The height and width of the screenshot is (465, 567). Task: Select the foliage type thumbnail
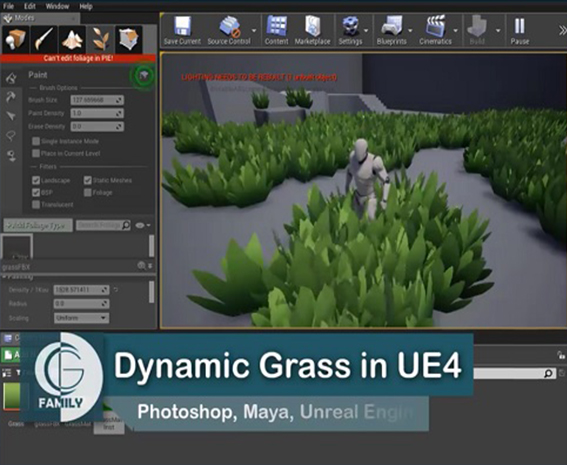[17, 247]
